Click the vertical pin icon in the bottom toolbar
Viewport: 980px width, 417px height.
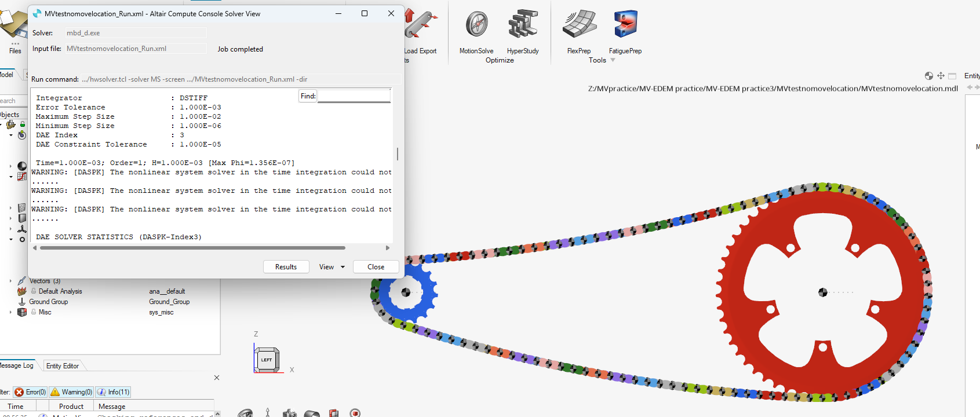tap(268, 412)
